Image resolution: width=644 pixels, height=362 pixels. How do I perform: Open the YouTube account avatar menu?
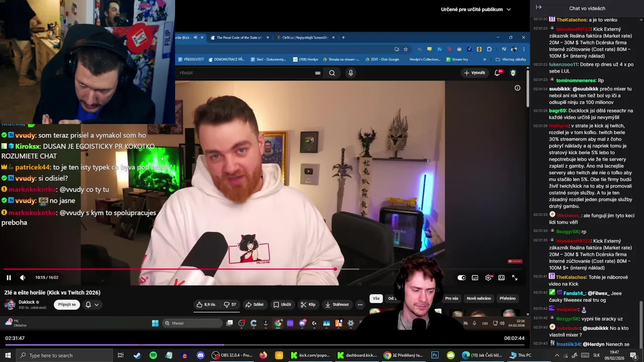coord(513,73)
